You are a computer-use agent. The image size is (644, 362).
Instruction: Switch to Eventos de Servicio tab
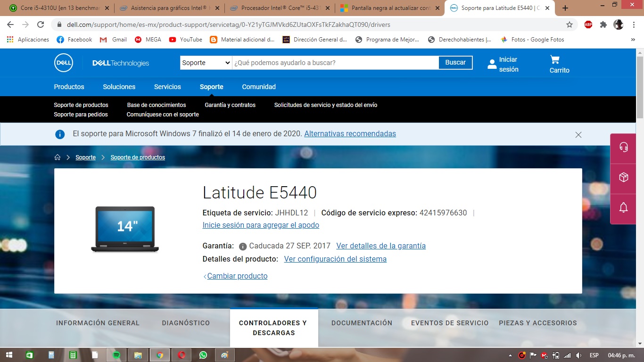click(450, 323)
